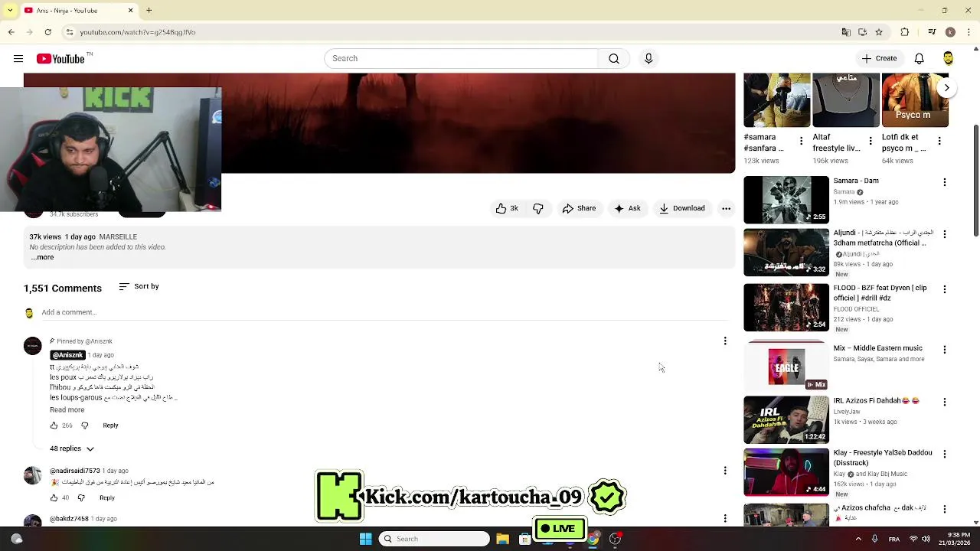Image resolution: width=980 pixels, height=551 pixels.
Task: Reload the page
Action: (48, 32)
